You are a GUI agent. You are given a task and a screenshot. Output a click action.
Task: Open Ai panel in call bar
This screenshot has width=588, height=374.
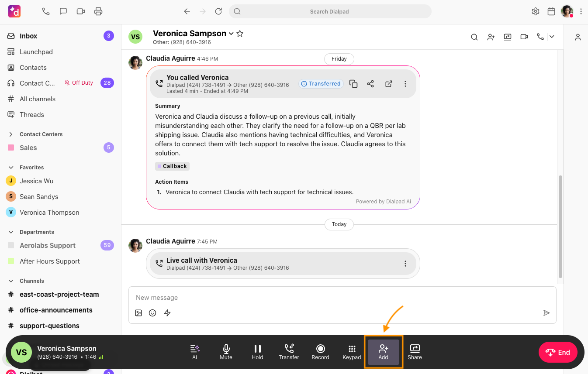[x=195, y=352]
